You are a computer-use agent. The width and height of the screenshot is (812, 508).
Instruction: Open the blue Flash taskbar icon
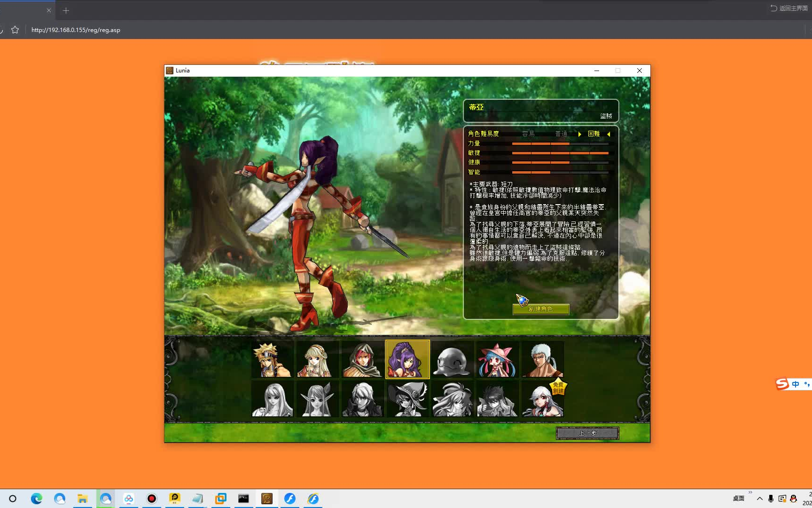290,499
